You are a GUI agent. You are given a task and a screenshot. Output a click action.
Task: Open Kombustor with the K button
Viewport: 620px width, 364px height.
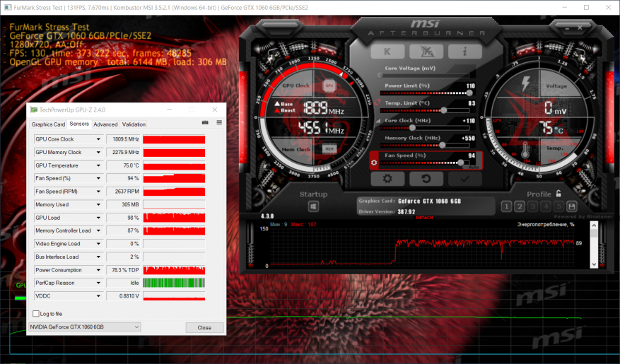click(387, 52)
